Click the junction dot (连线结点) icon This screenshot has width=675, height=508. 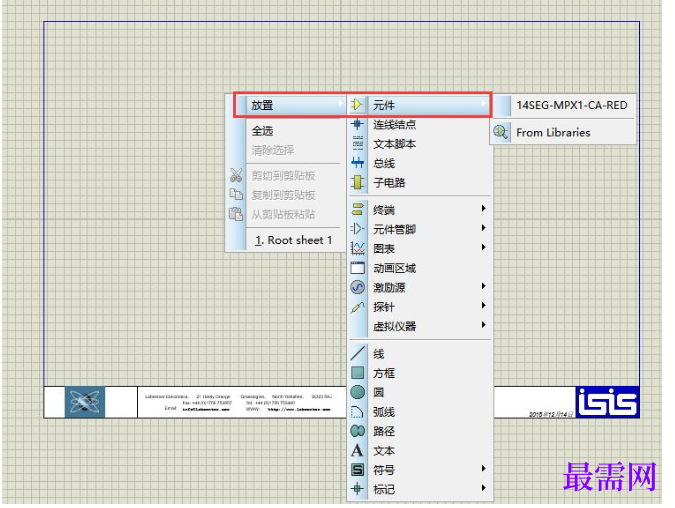click(357, 124)
